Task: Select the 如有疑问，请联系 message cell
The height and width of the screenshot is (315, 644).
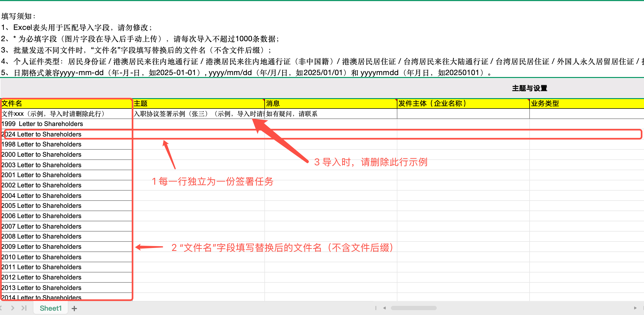Action: click(331, 114)
